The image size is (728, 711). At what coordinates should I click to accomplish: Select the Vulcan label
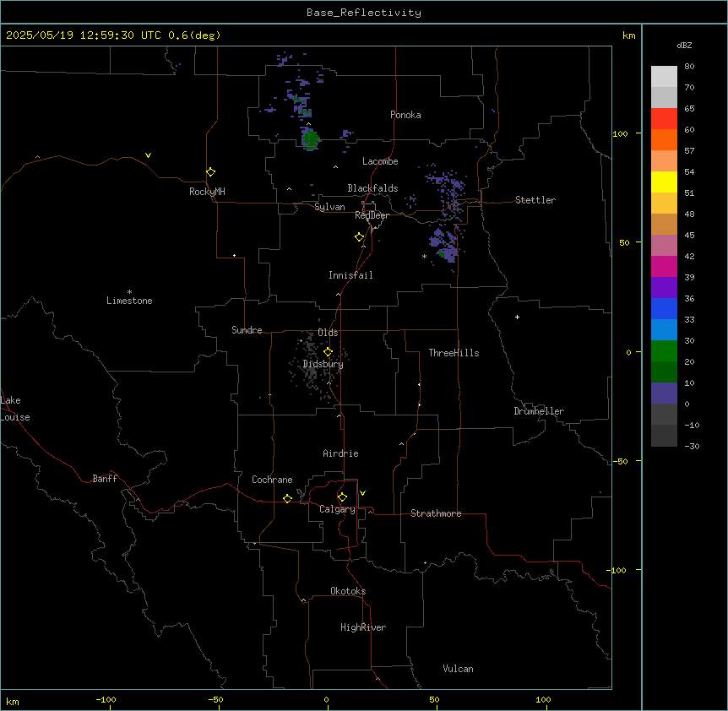(x=458, y=669)
